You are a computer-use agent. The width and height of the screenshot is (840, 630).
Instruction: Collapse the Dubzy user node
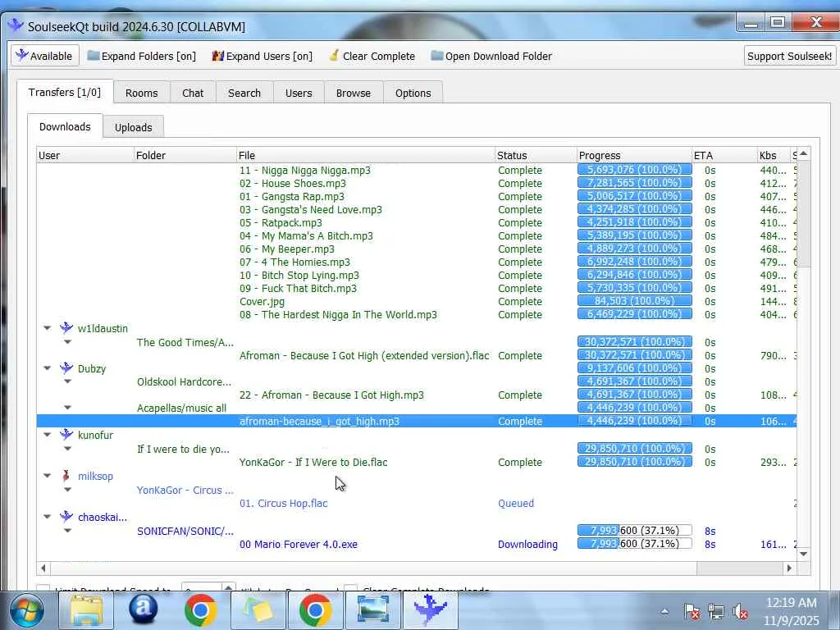[x=47, y=368]
